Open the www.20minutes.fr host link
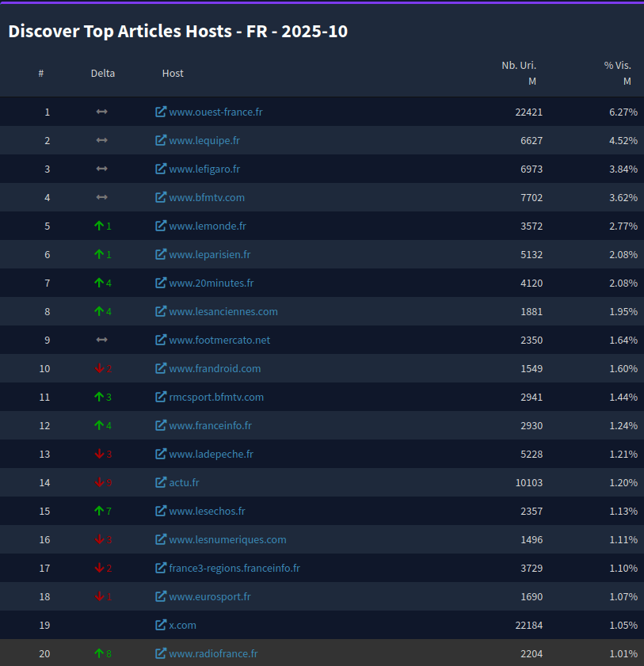This screenshot has width=644, height=666. [x=211, y=283]
